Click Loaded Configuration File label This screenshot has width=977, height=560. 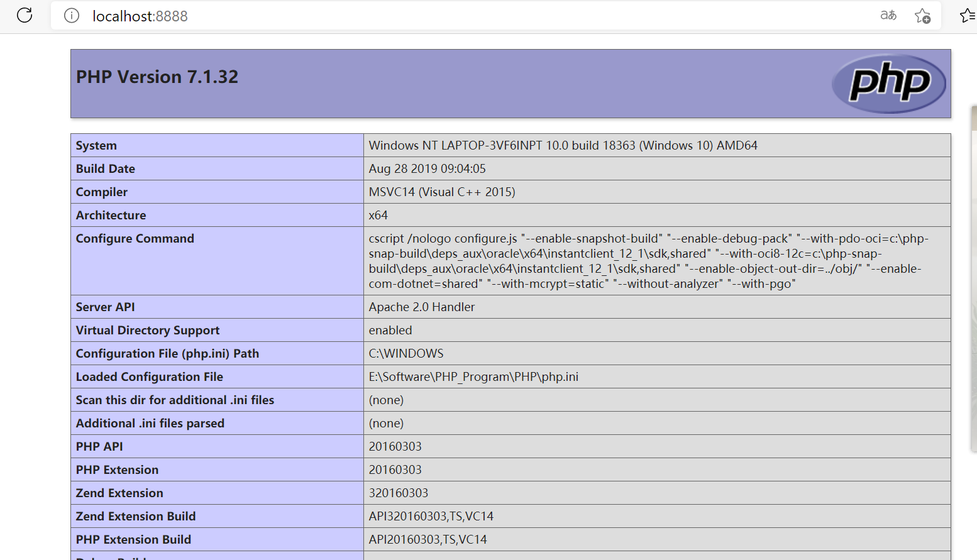(150, 376)
